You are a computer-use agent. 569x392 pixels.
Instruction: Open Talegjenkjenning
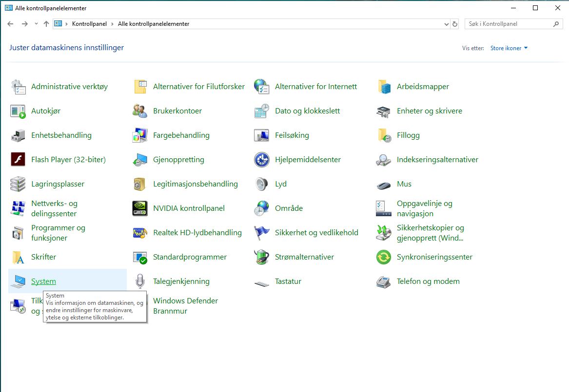coord(181,281)
